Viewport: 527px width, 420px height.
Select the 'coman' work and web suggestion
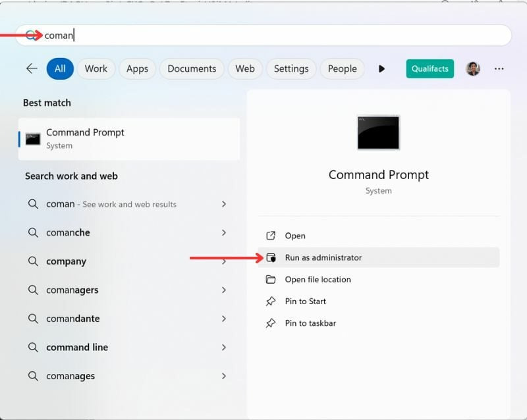129,204
